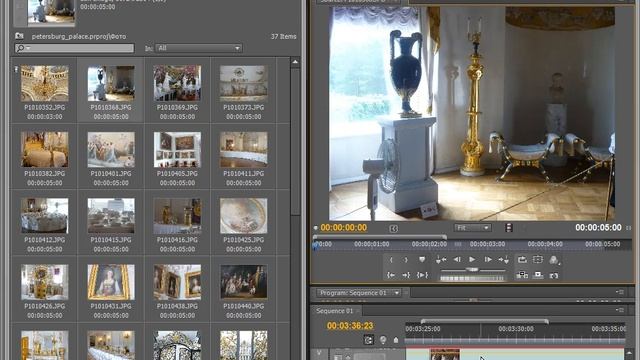Go to next marker in Source monitor
640x360 pixels.
(x=504, y=260)
